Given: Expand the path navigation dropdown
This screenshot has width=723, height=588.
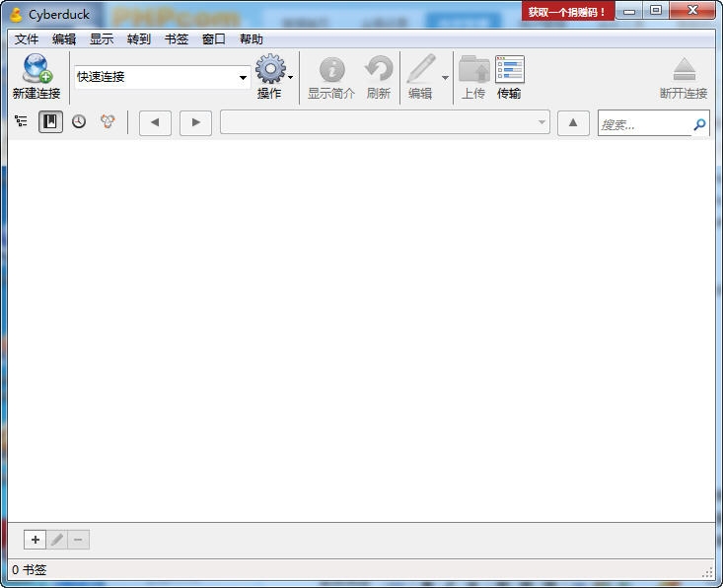Looking at the screenshot, I should click(x=542, y=123).
